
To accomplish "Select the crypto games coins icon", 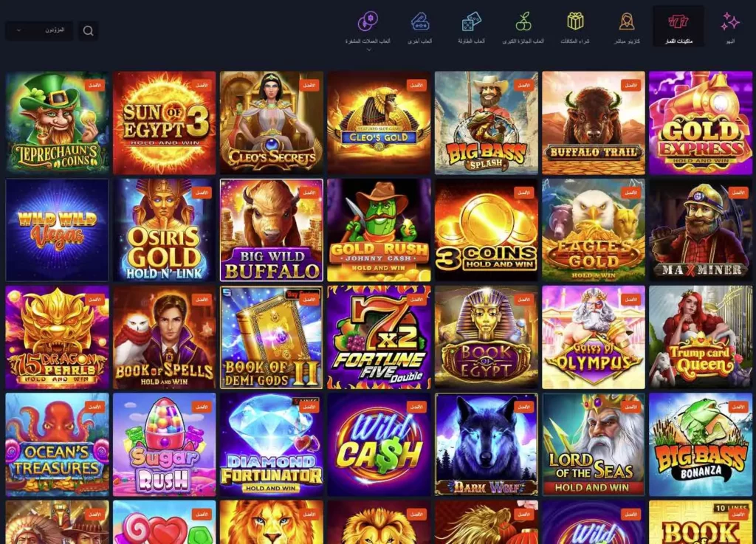I will (x=368, y=21).
